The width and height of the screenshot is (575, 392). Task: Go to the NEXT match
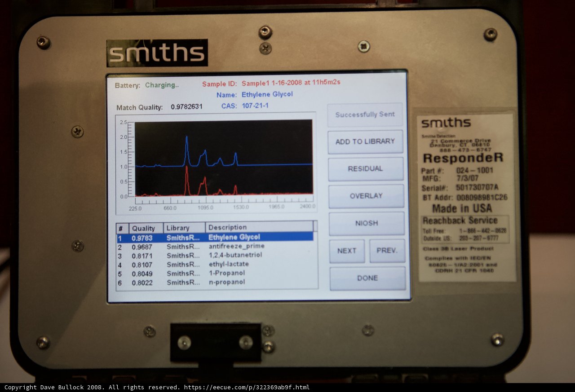tap(347, 251)
